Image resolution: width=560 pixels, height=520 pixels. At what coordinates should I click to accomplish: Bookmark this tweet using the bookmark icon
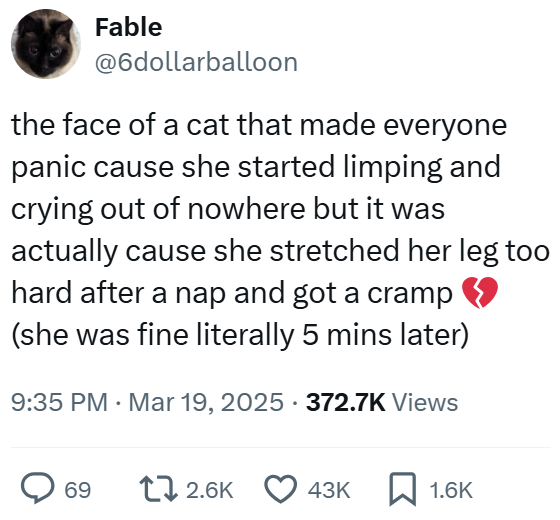click(x=402, y=489)
